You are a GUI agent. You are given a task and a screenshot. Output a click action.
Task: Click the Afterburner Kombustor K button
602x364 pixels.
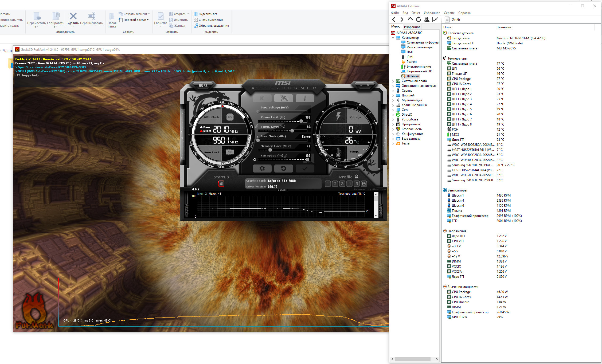pos(262,98)
